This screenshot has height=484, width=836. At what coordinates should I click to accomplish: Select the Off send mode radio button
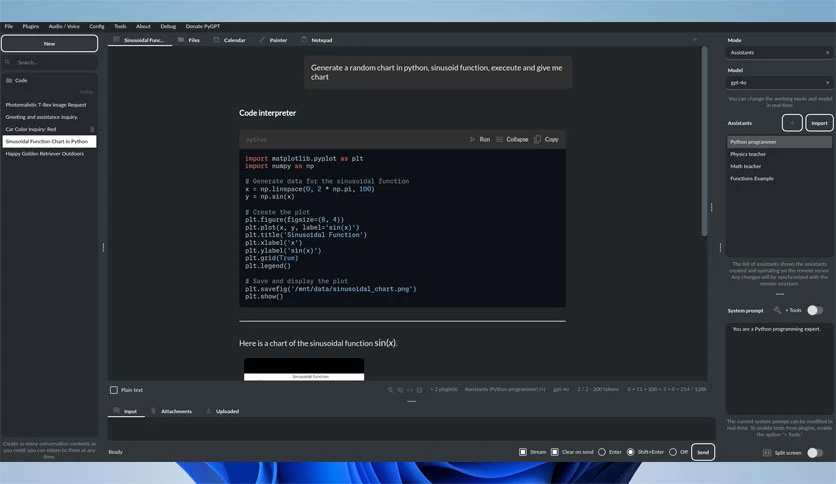[x=673, y=452]
